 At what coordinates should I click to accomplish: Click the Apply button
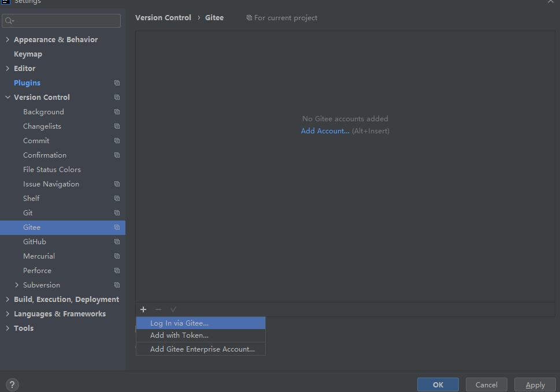point(535,385)
